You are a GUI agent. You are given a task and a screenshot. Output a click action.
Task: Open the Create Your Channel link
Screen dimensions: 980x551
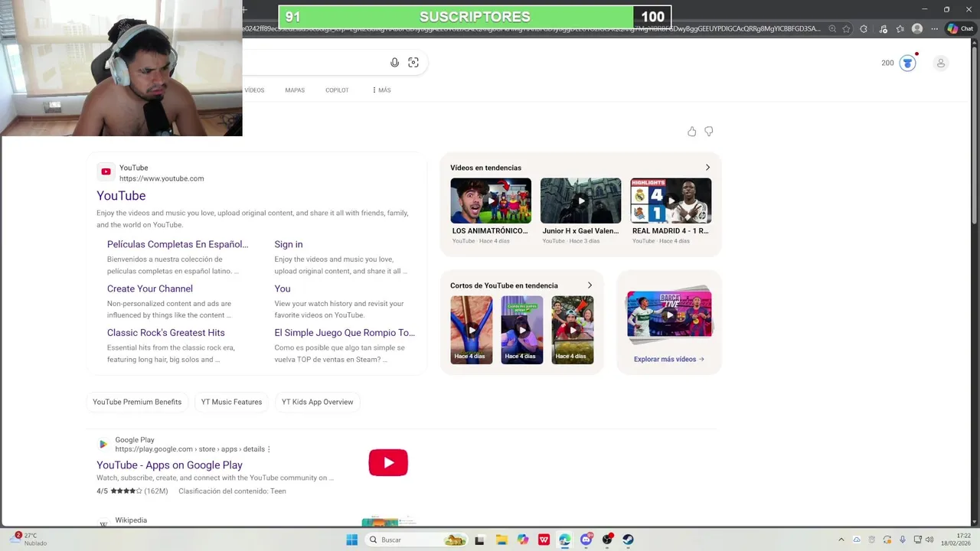pyautogui.click(x=150, y=289)
